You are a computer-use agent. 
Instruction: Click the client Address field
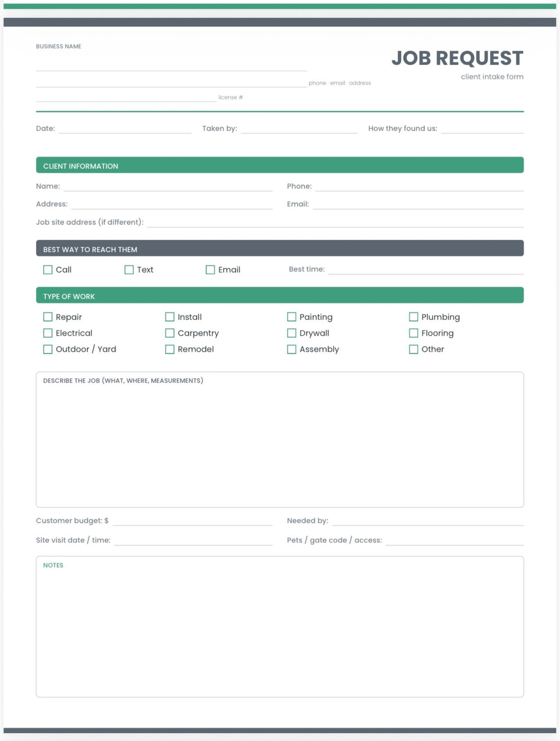[x=172, y=204]
